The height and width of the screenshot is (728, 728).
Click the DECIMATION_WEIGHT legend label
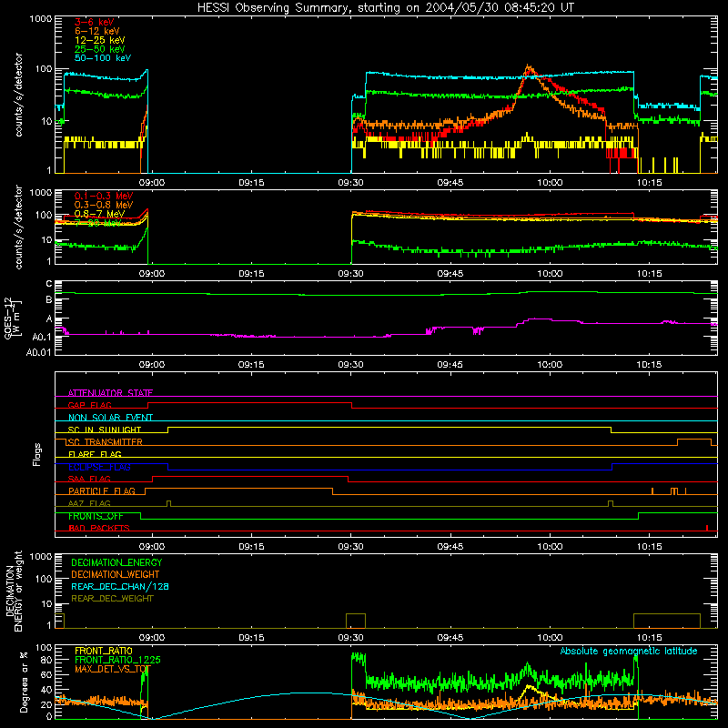pos(116,574)
